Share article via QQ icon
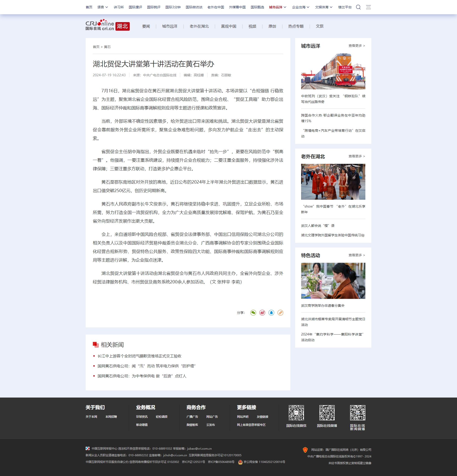This screenshot has width=457, height=476. 271,313
